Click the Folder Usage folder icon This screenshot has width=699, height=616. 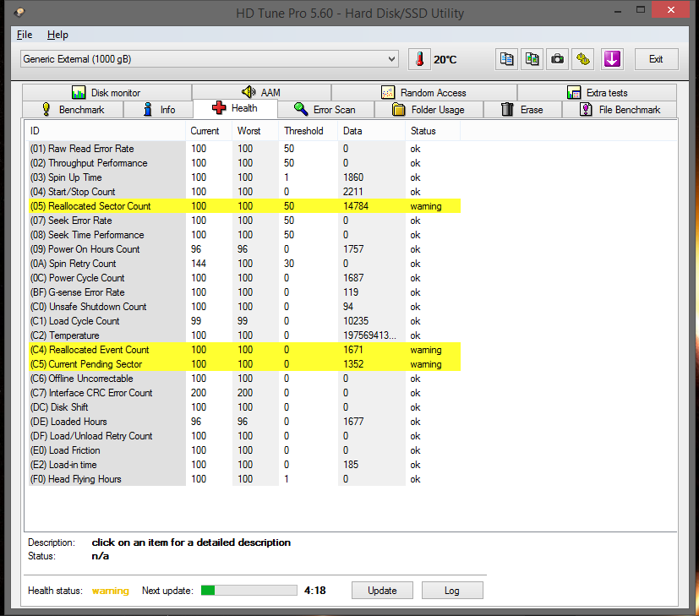(399, 110)
